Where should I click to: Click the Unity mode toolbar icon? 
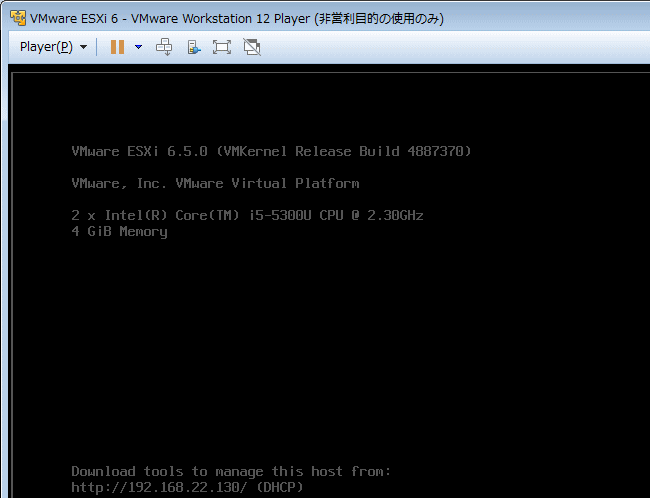252,47
